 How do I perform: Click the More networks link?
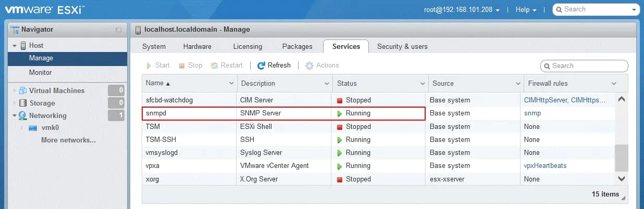(x=68, y=140)
